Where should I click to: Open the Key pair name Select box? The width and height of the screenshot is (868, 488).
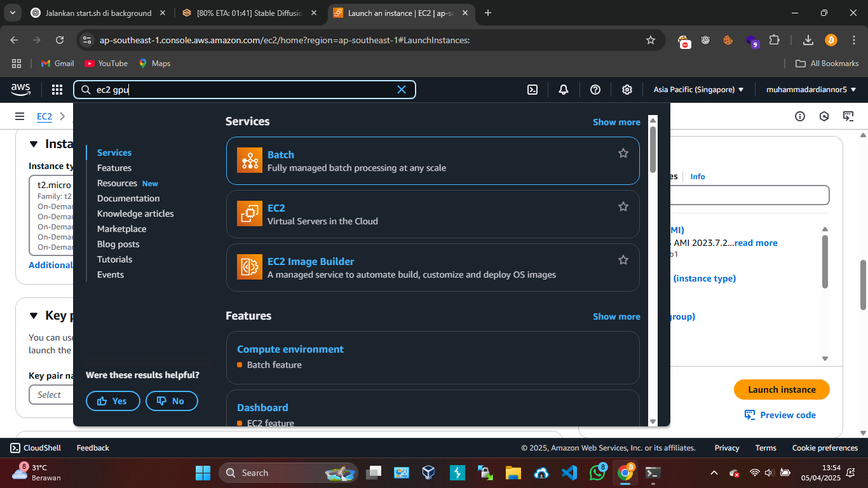[x=51, y=395]
